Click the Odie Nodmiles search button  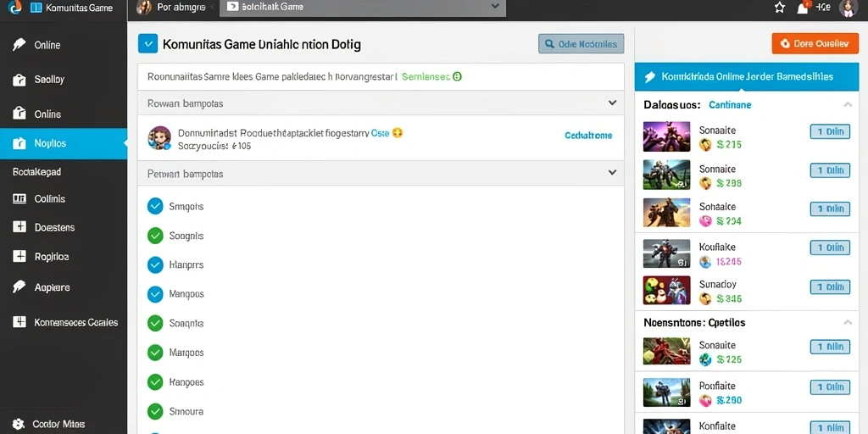[581, 44]
